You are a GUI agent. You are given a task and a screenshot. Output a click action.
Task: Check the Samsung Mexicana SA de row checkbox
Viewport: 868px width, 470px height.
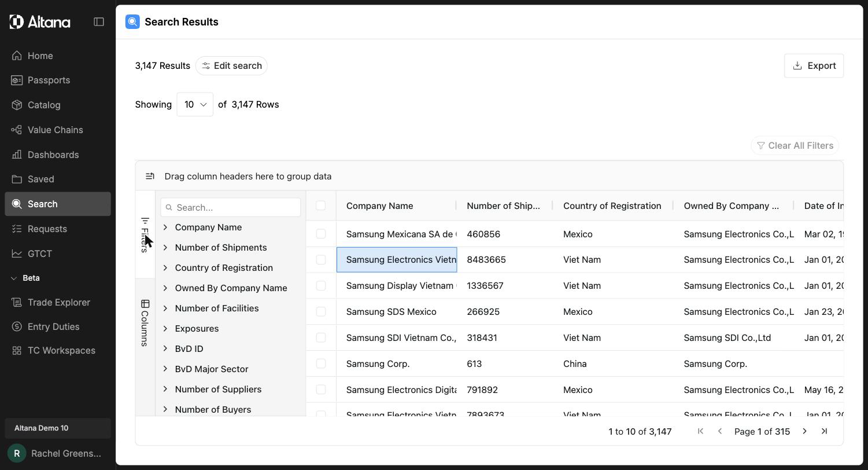tap(321, 234)
